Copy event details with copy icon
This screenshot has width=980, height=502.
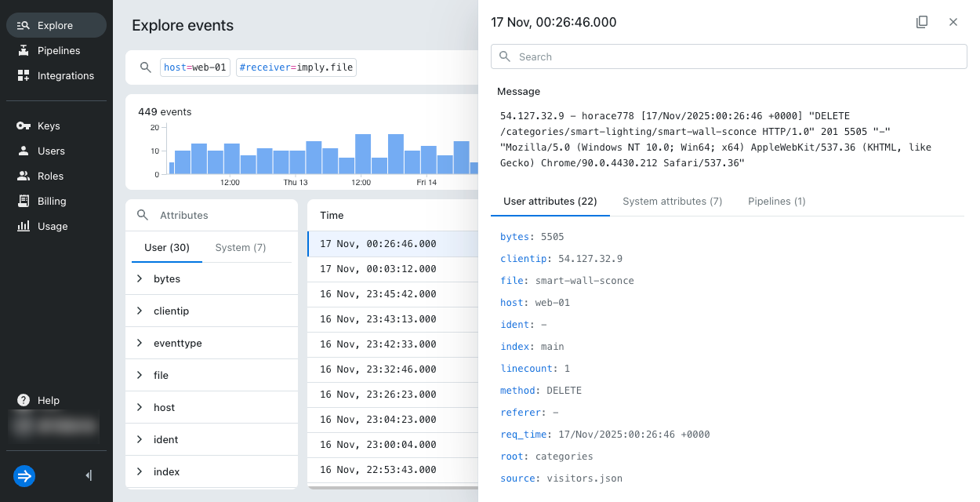click(x=922, y=22)
